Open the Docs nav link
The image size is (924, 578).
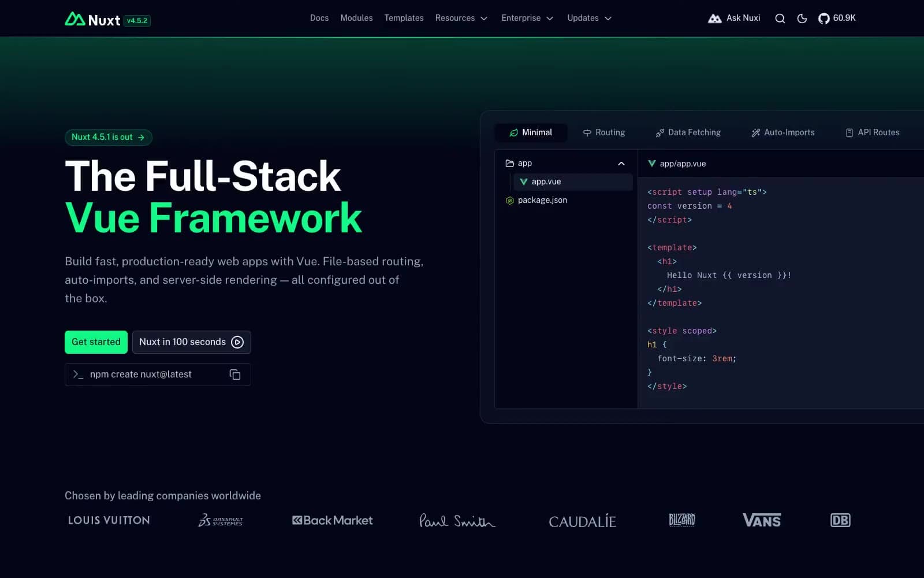point(319,18)
